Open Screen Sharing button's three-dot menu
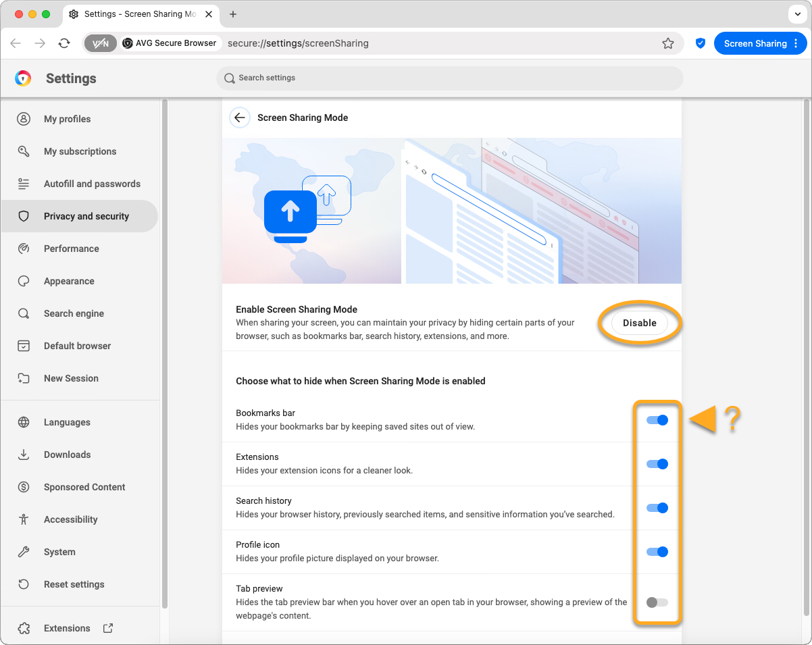 point(796,43)
